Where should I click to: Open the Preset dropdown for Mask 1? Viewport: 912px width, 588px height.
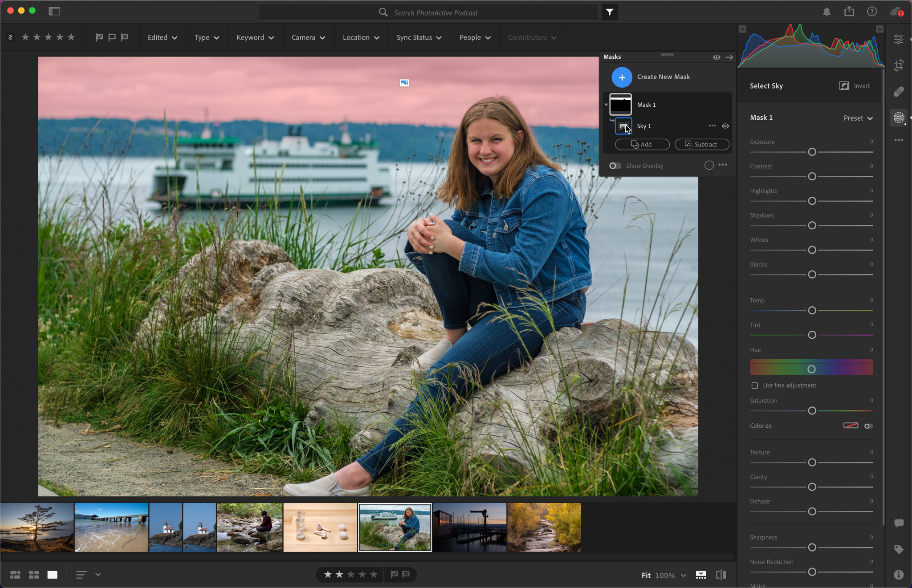coord(858,118)
